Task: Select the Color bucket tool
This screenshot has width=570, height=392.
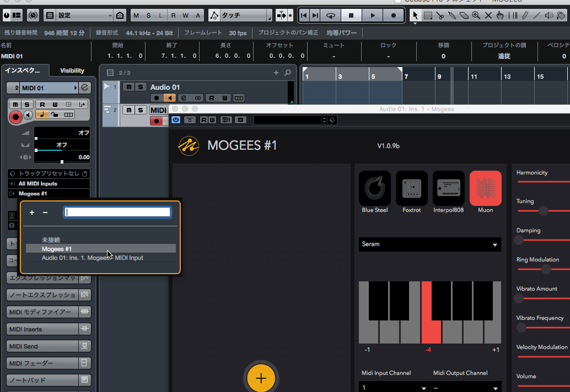Action: (561, 15)
